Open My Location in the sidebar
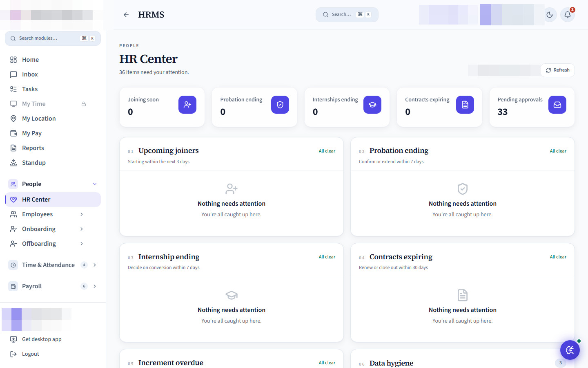 pyautogui.click(x=53, y=119)
